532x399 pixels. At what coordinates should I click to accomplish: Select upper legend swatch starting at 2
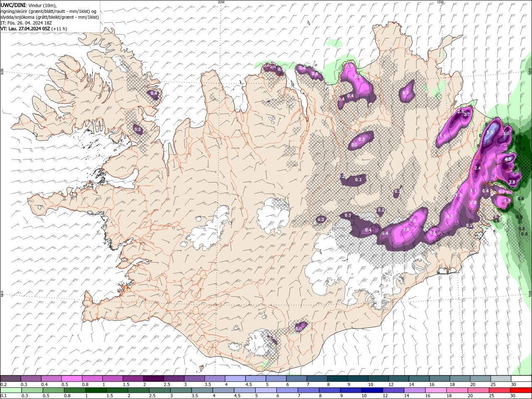[x=153, y=379]
